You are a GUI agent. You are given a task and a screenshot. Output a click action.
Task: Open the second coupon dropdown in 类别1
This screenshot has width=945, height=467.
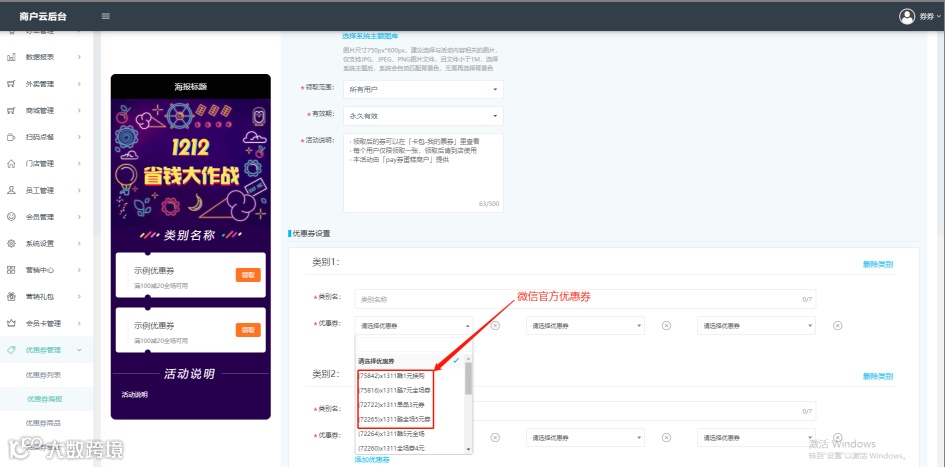[585, 325]
